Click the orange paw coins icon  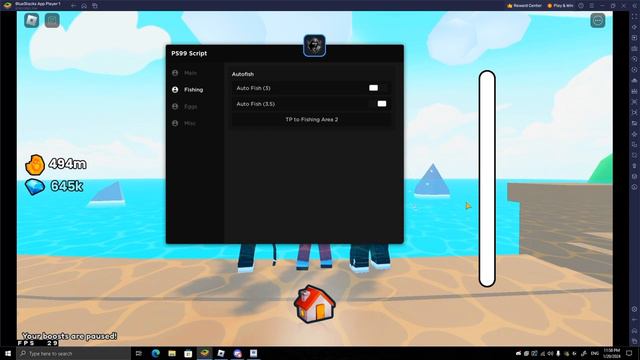[x=35, y=165]
